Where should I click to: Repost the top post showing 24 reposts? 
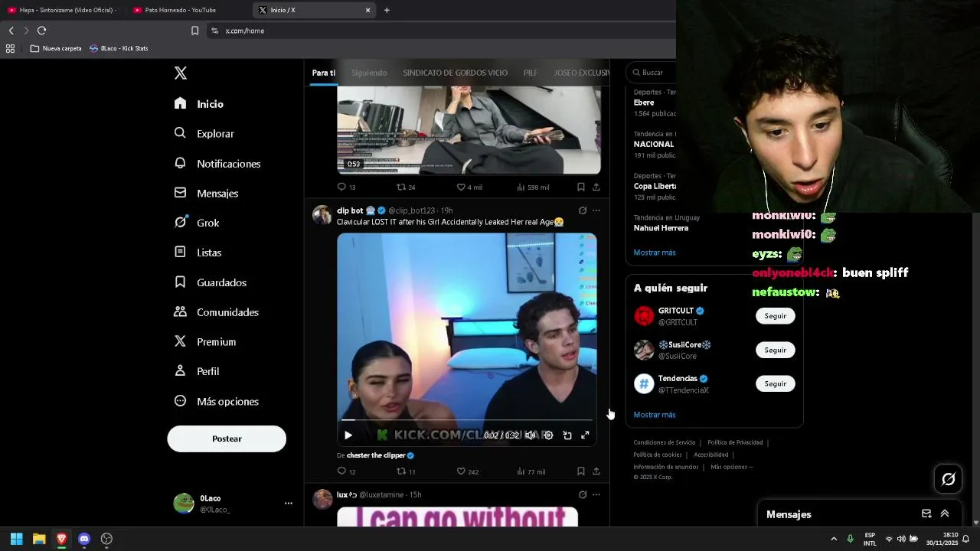click(x=406, y=187)
